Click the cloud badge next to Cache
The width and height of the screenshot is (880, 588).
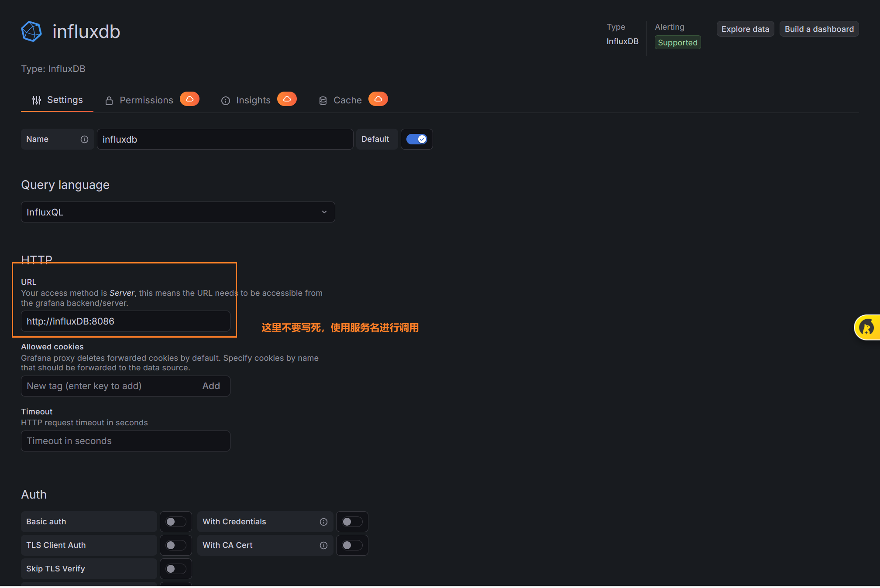click(378, 99)
